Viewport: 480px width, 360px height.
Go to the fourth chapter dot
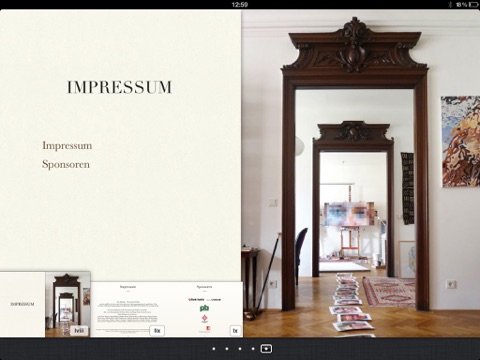(x=253, y=349)
